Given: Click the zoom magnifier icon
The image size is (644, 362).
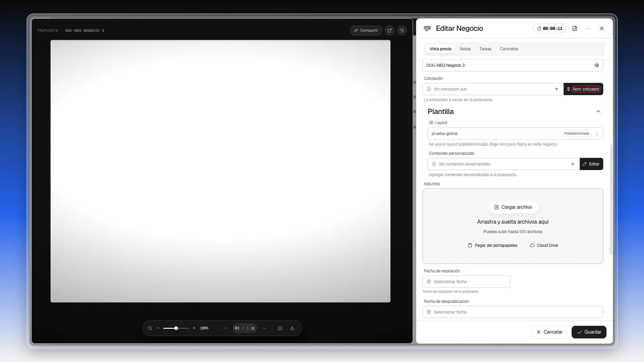Looking at the screenshot, I should click(x=150, y=328).
